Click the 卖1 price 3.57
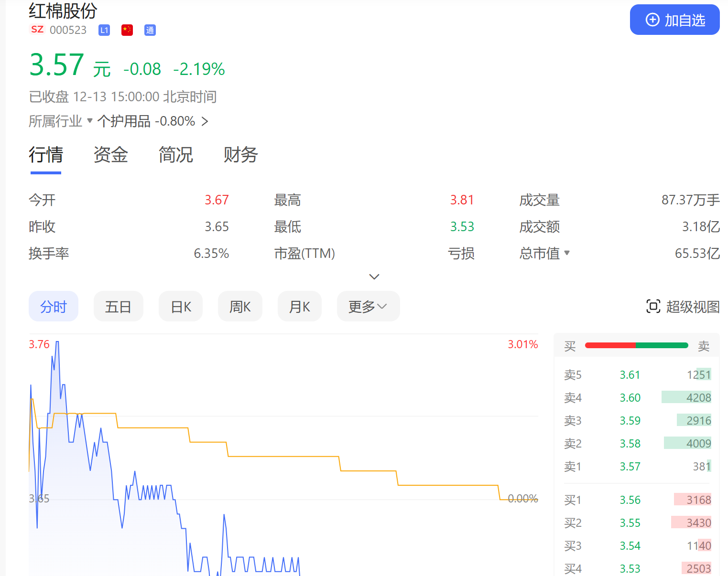Viewport: 728px width, 576px height. 630,467
